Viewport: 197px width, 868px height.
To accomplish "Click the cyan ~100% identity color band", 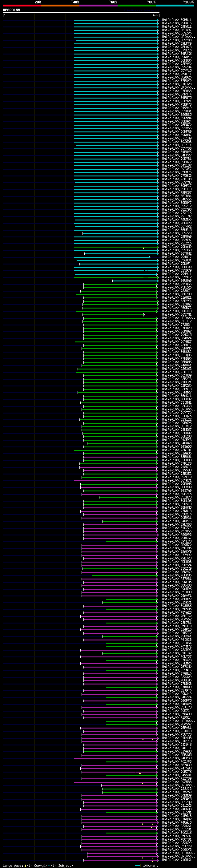I will click(175, 6).
